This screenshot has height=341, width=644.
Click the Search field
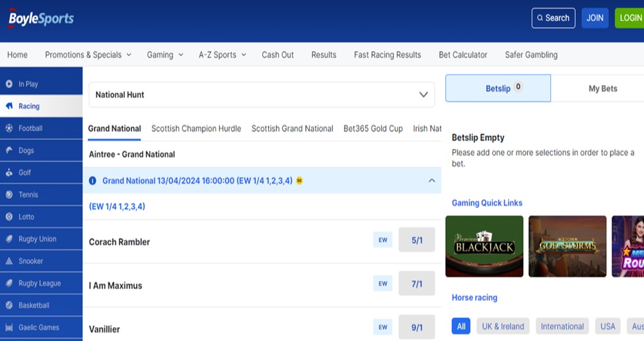553,18
